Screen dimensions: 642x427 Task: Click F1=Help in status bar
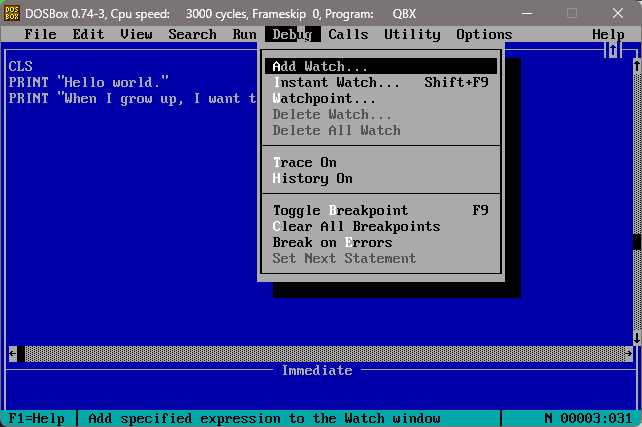click(x=36, y=418)
